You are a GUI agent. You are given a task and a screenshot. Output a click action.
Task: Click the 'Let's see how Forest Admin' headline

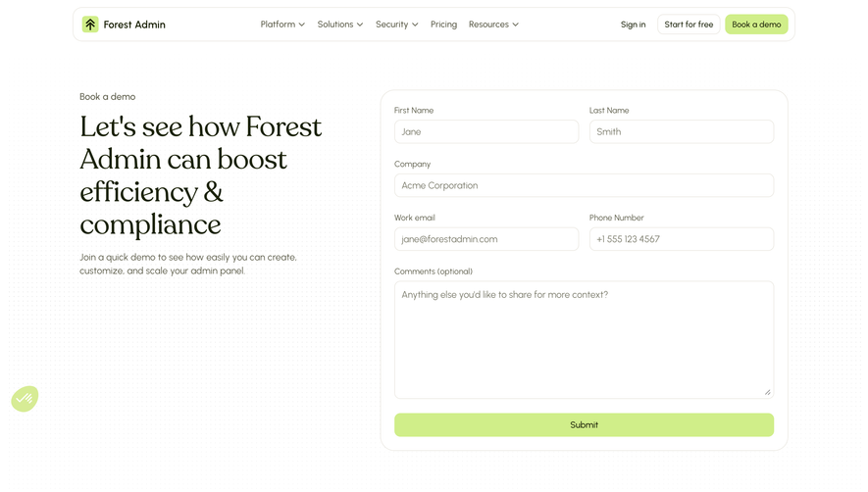tap(200, 175)
